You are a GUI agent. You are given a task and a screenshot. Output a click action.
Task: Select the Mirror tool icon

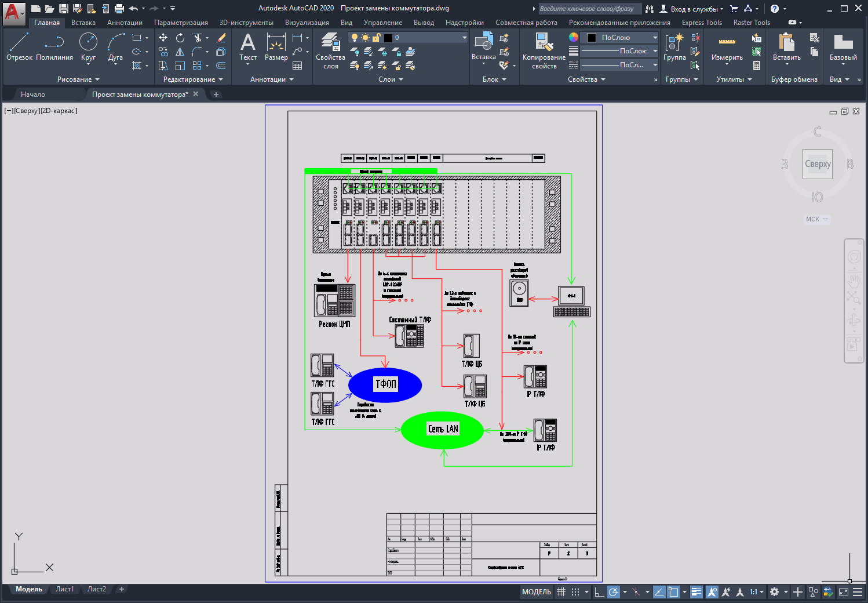tap(180, 52)
